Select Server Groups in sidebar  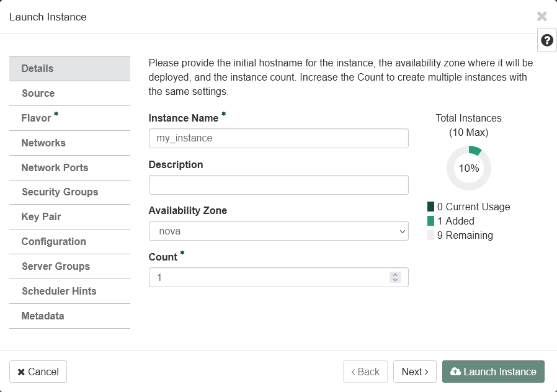[69, 267]
